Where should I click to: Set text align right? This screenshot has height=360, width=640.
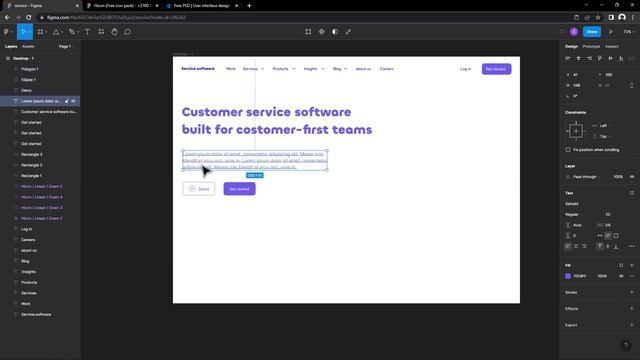(584, 246)
